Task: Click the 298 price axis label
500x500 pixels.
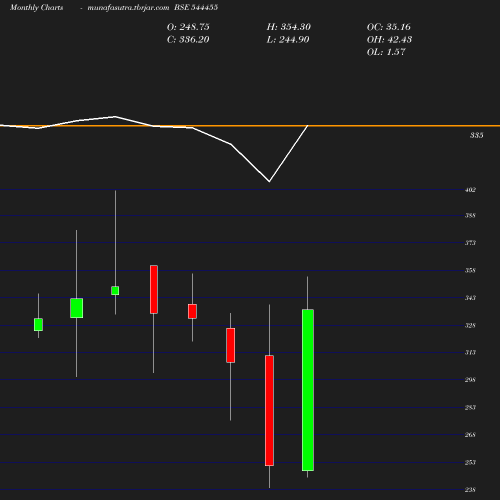Action: pyautogui.click(x=470, y=380)
